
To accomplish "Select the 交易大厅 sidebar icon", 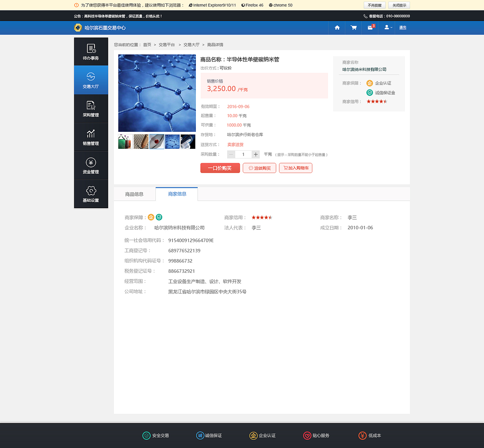I will click(91, 79).
